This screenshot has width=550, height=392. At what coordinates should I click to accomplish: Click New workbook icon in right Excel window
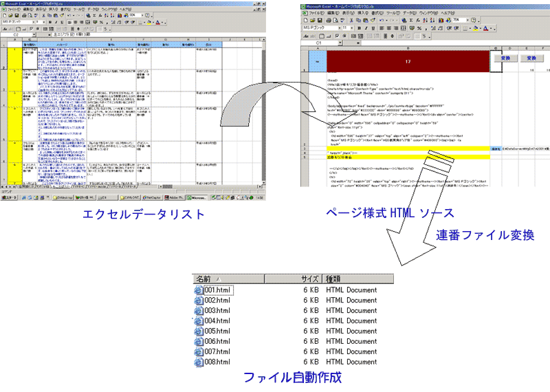click(x=306, y=20)
